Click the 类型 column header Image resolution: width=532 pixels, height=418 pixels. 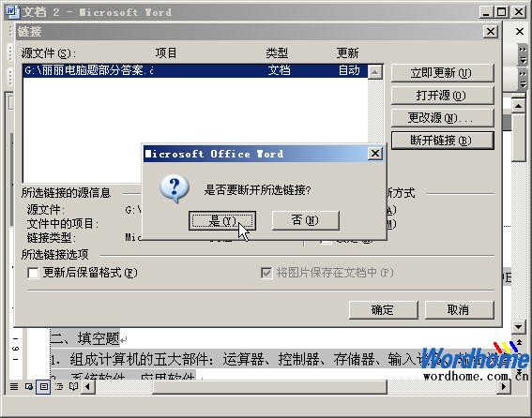(x=277, y=52)
